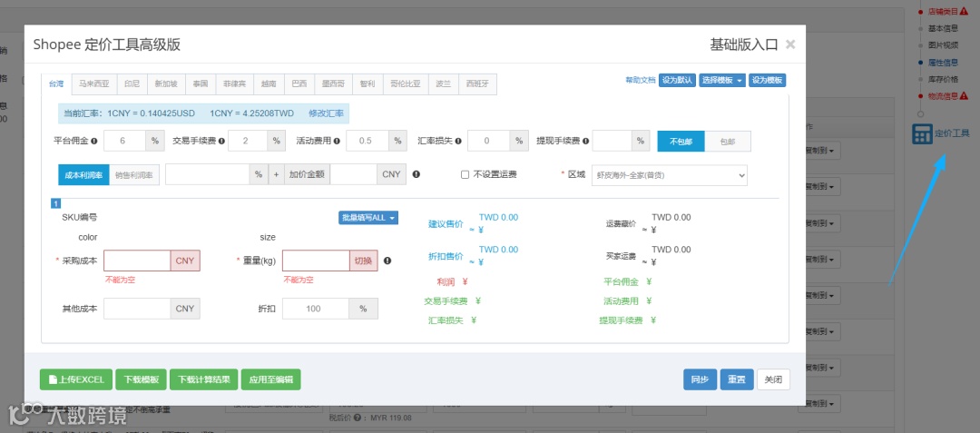Open the 区域 dropdown showing 虾皮海外-全家

[670, 175]
